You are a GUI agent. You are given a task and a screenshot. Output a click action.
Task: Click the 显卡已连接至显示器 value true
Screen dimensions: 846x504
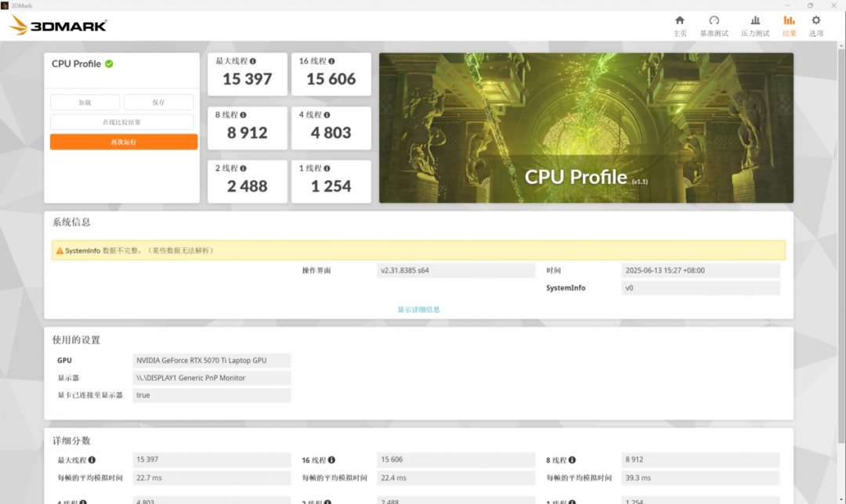(211, 395)
